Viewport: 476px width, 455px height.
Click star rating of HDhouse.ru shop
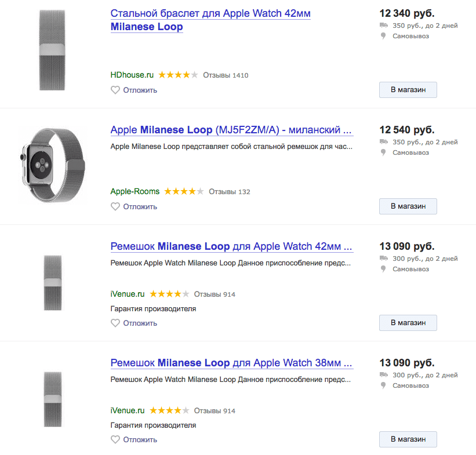point(178,75)
